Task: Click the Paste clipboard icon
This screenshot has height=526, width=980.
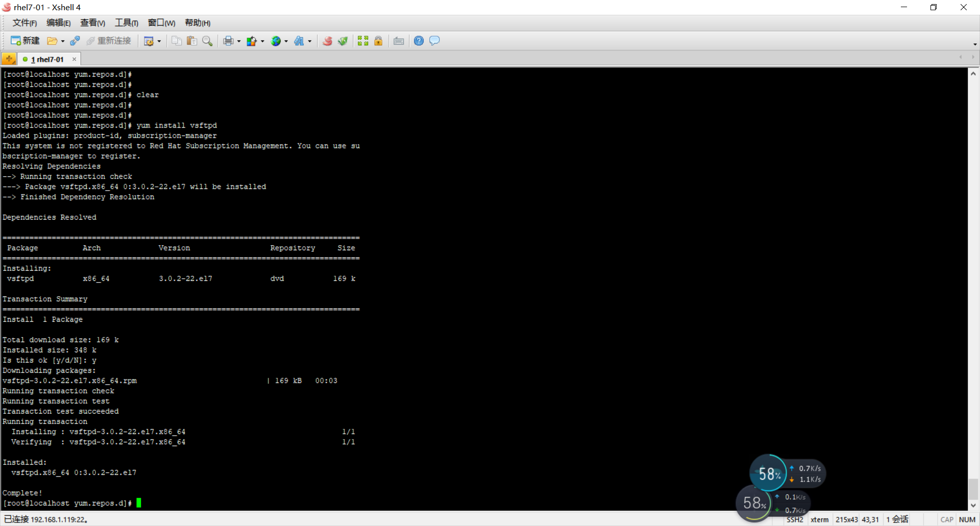Action: point(192,41)
